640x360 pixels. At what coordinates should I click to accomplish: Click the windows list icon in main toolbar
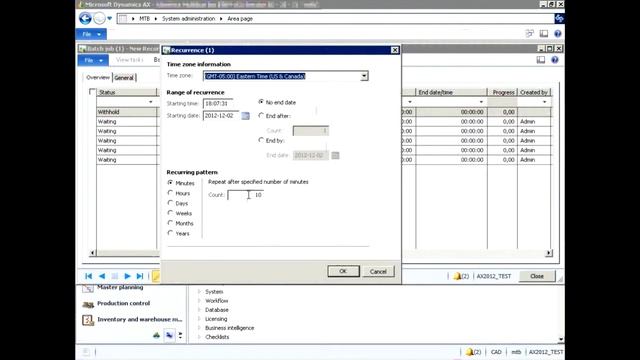pyautogui.click(x=529, y=34)
